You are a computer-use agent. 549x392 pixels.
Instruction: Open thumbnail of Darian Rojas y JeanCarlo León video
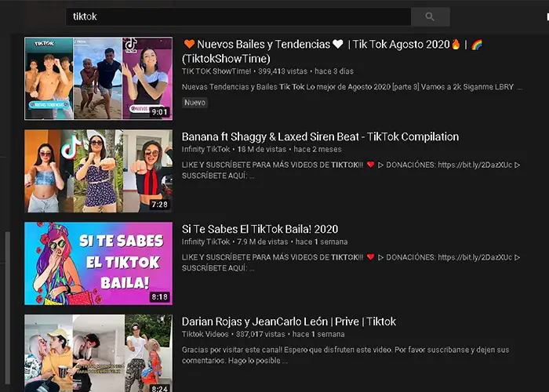click(x=98, y=353)
